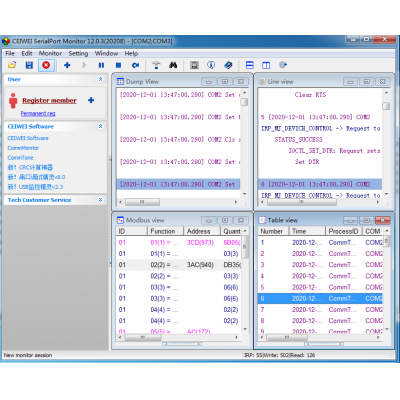
Task: Open the new v3.0 serial tool link
Action: click(x=36, y=177)
